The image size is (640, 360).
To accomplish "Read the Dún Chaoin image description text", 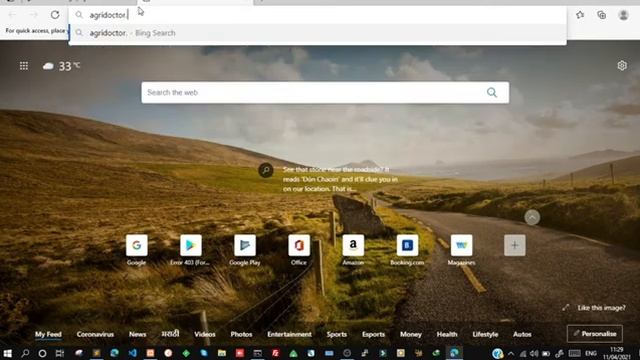I will pos(340,179).
